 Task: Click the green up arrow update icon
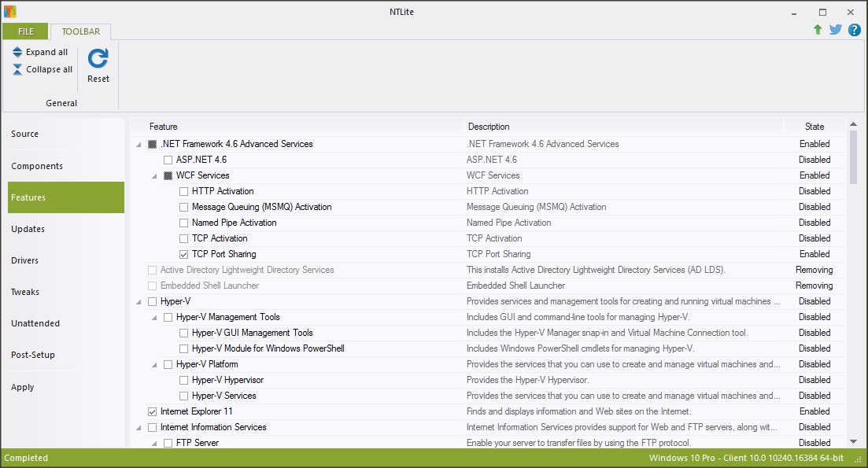[818, 30]
